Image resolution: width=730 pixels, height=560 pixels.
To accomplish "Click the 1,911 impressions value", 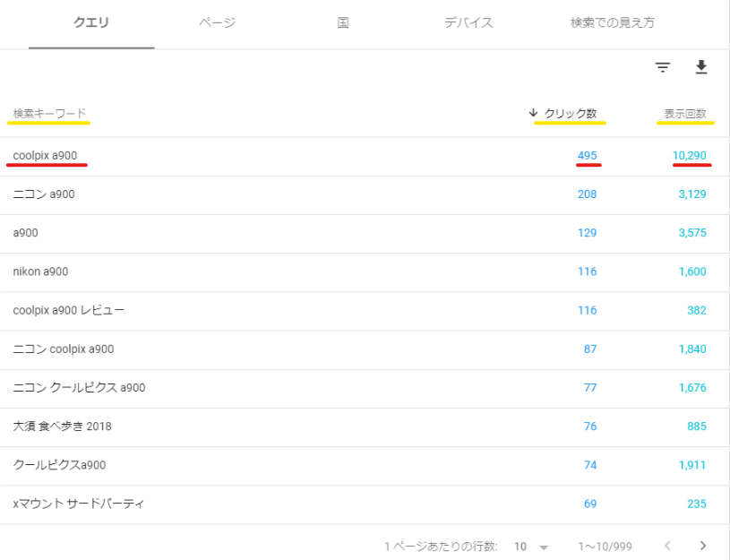I will [692, 465].
